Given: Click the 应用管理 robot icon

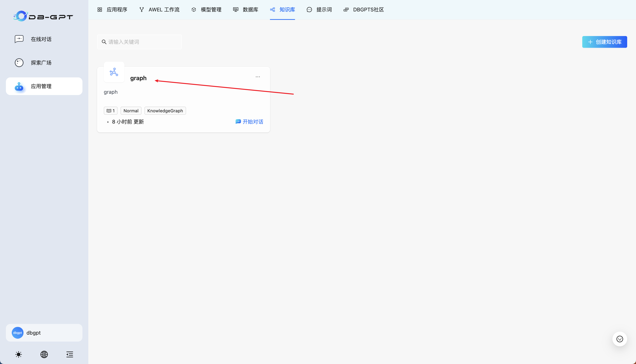Looking at the screenshot, I should point(19,87).
